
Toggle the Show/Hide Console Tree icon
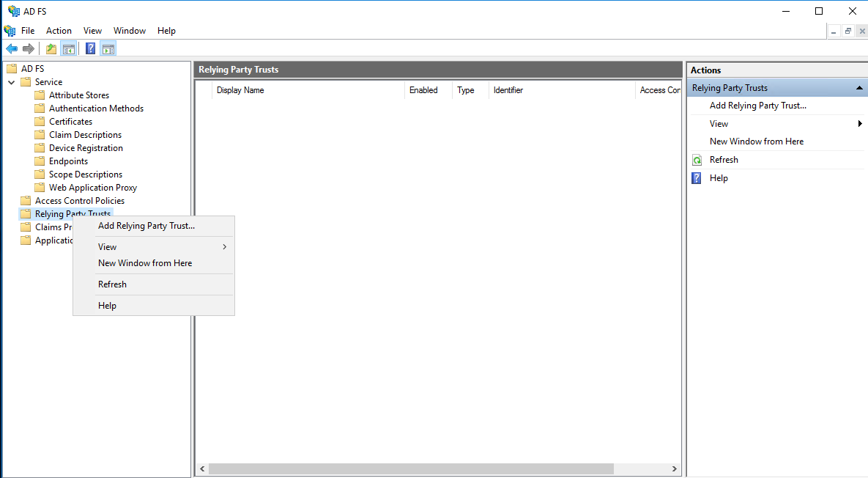[x=69, y=48]
